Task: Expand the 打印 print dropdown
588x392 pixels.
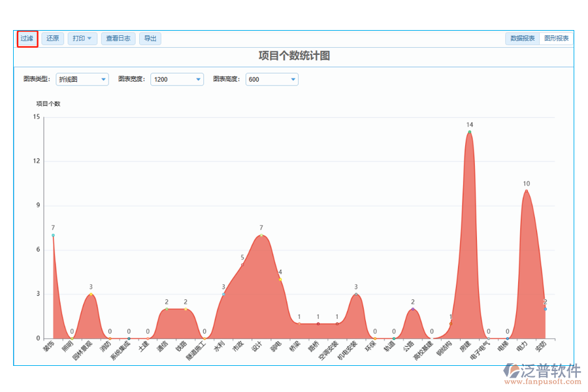Action: tap(82, 39)
